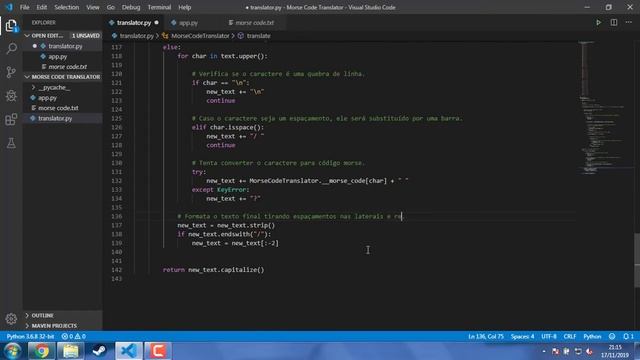Open the Test beaker view

coord(11,143)
